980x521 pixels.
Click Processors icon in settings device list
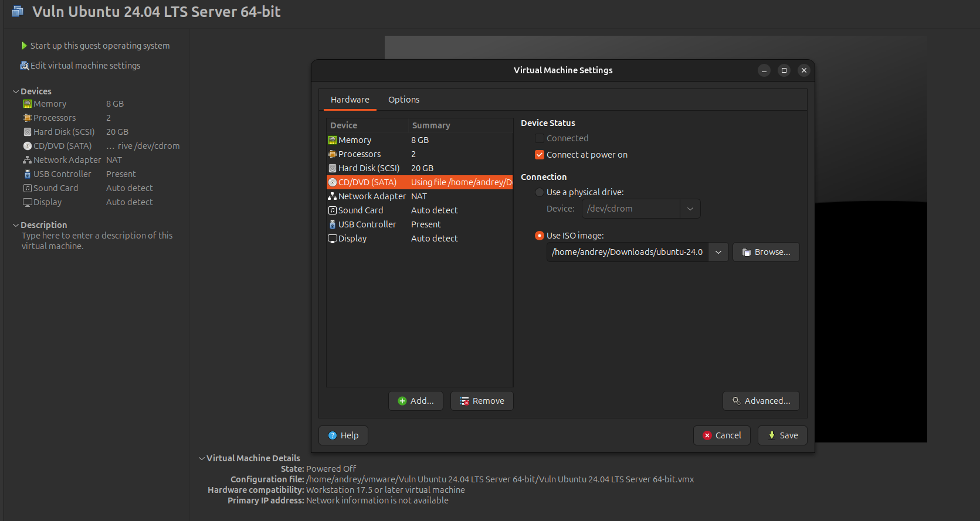(333, 154)
